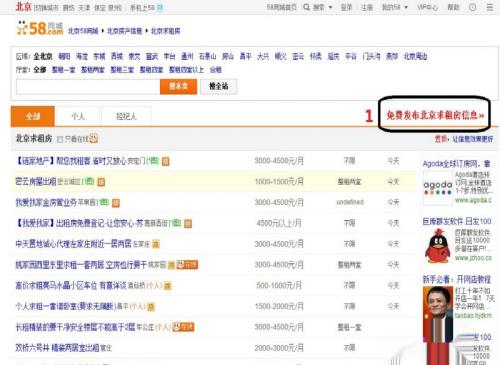Expand the 搜索 dropdown arrow in top bar
Image resolution: width=500 pixels, height=365 pixels.
330,7
